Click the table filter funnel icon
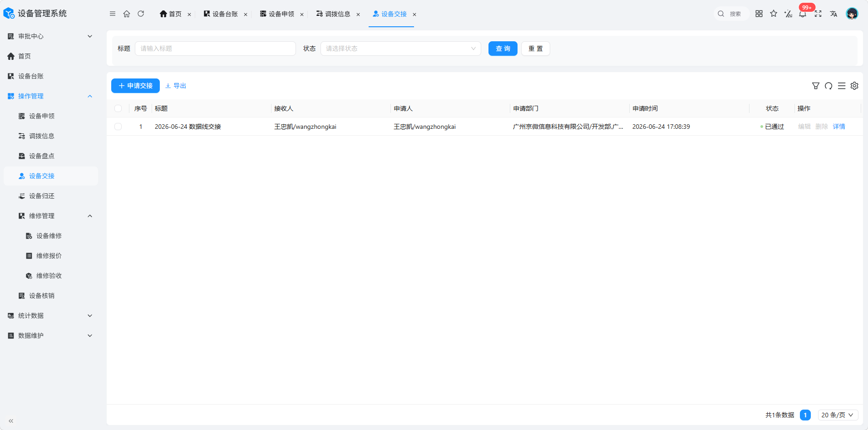Viewport: 868px width, 430px height. pyautogui.click(x=816, y=86)
